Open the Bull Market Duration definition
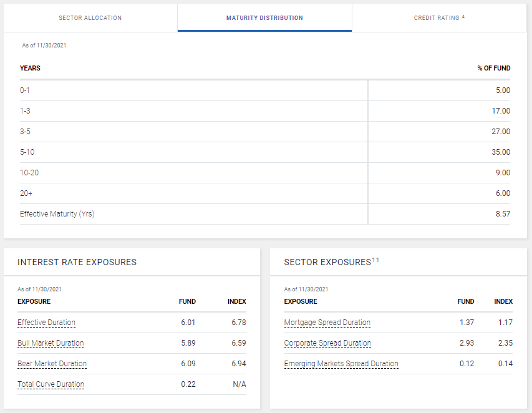The width and height of the screenshot is (532, 413). (x=51, y=343)
